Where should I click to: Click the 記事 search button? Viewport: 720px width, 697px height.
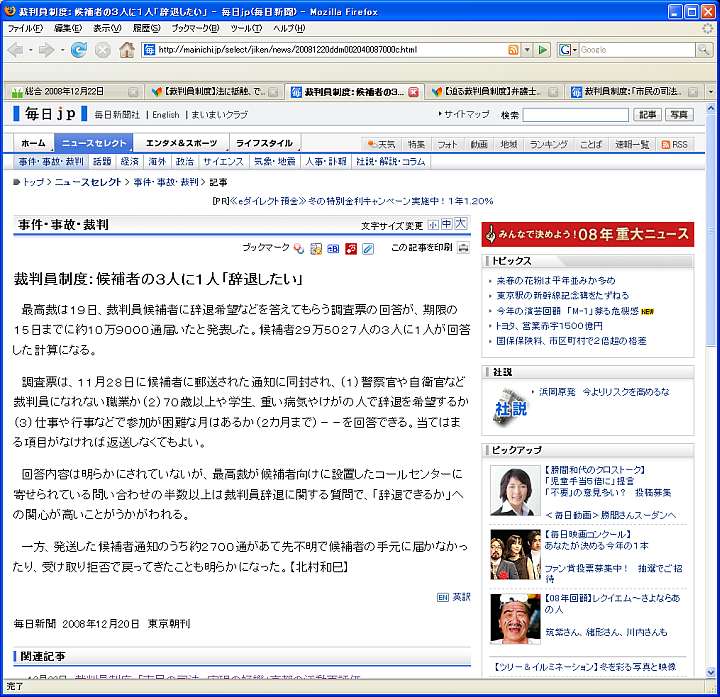(x=647, y=115)
